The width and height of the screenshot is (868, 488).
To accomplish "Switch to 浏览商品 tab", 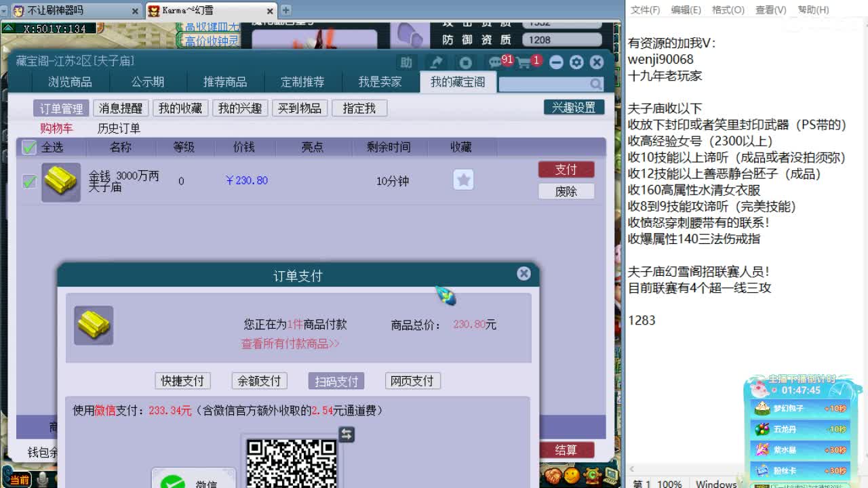I will (x=70, y=82).
